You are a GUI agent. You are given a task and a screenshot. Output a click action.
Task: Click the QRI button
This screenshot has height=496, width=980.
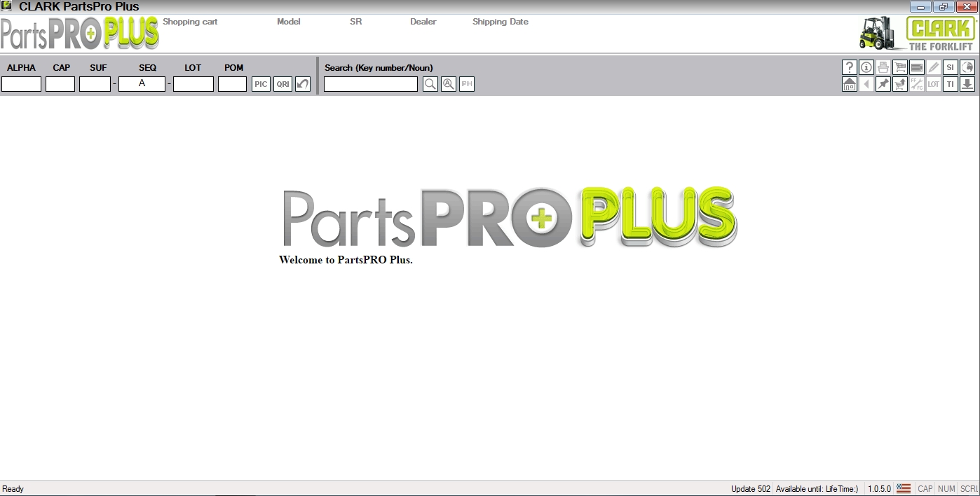tap(283, 84)
